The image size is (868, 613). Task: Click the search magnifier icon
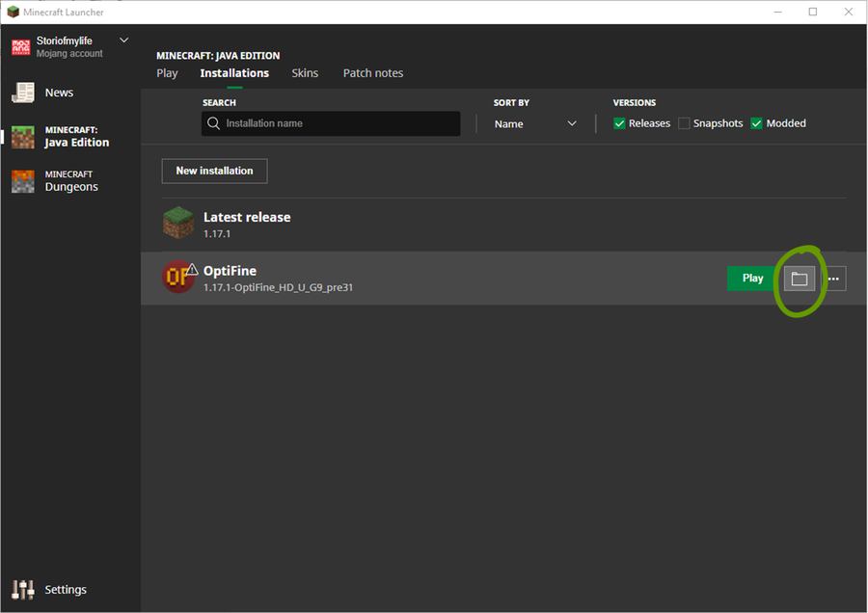[x=214, y=123]
